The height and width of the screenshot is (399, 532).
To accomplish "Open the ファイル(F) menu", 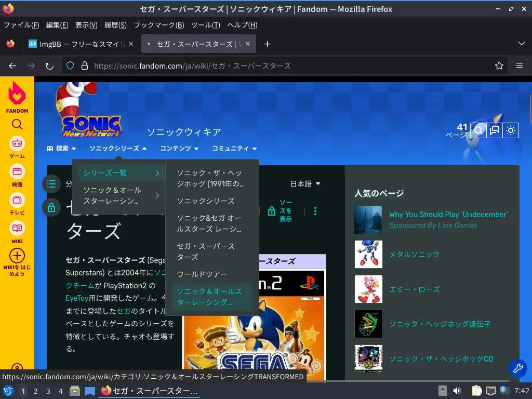I will click(x=21, y=25).
